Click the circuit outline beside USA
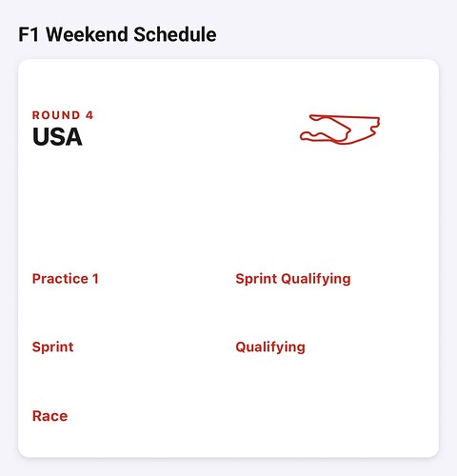The height and width of the screenshot is (476, 457). (340, 129)
